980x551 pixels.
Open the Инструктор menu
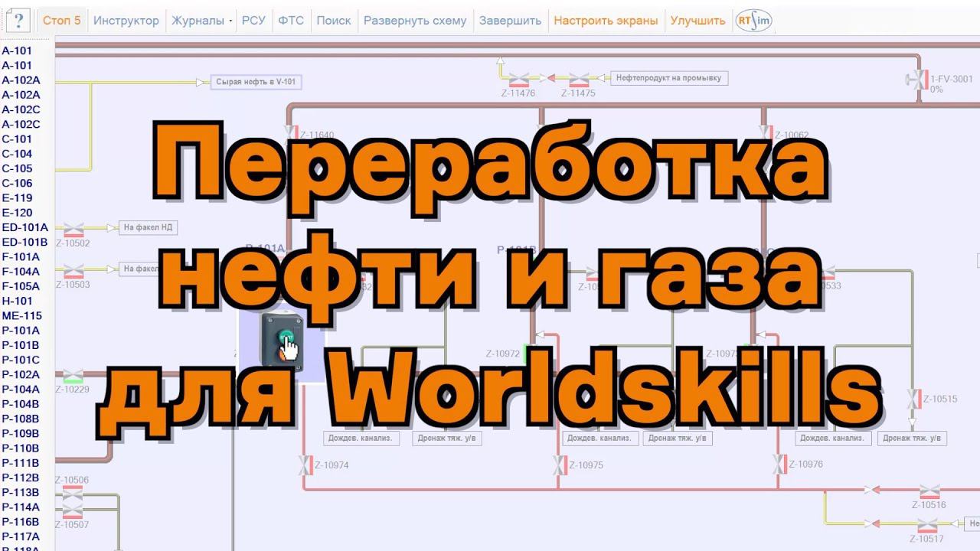126,21
